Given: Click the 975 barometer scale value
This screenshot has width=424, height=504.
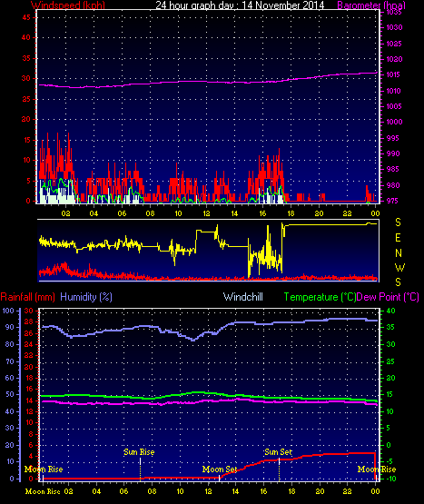Looking at the screenshot, I should [x=392, y=201].
